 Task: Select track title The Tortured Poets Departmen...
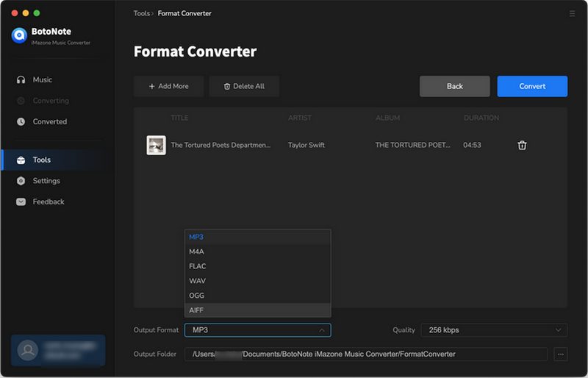coord(220,146)
